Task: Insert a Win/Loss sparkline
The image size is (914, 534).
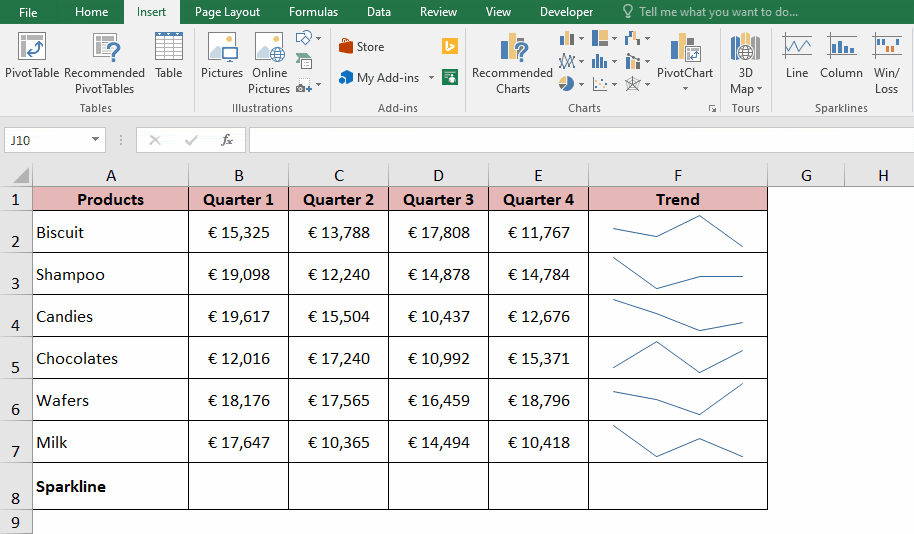Action: [886, 64]
